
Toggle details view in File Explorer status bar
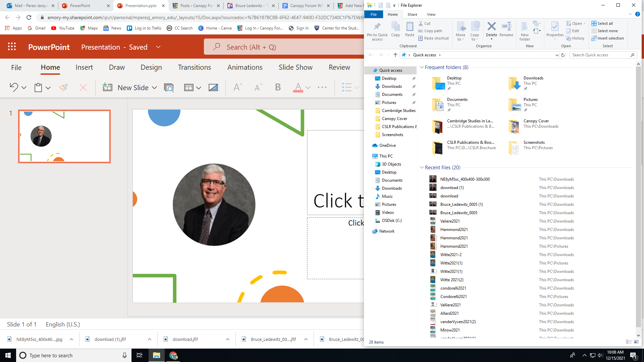pos(629,342)
